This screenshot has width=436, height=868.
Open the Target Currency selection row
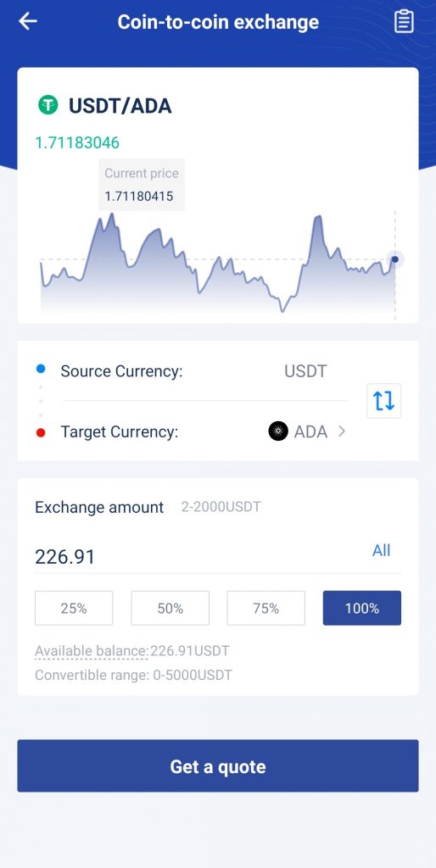pos(192,431)
